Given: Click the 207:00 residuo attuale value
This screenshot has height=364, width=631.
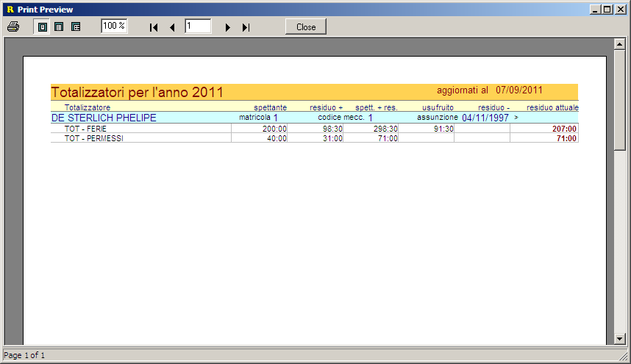Looking at the screenshot, I should pyautogui.click(x=564, y=129).
